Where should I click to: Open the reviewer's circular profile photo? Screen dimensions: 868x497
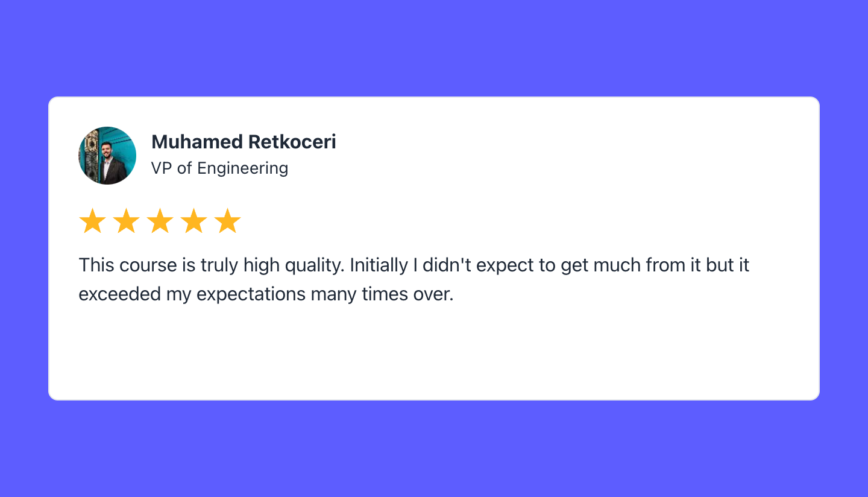[107, 156]
